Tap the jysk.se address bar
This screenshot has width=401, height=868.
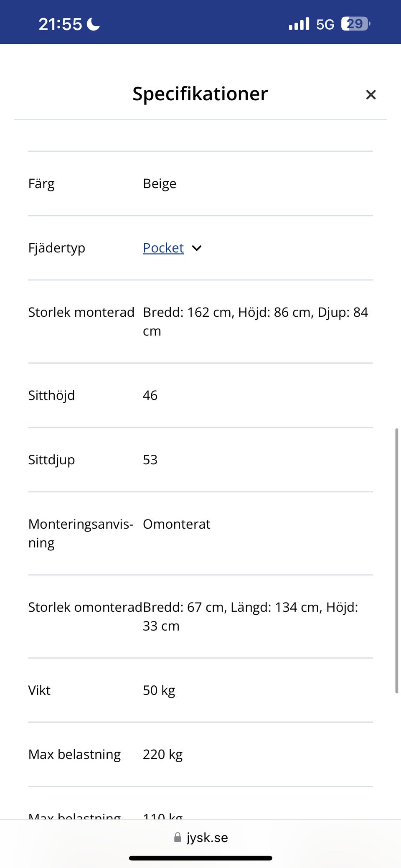point(200,837)
